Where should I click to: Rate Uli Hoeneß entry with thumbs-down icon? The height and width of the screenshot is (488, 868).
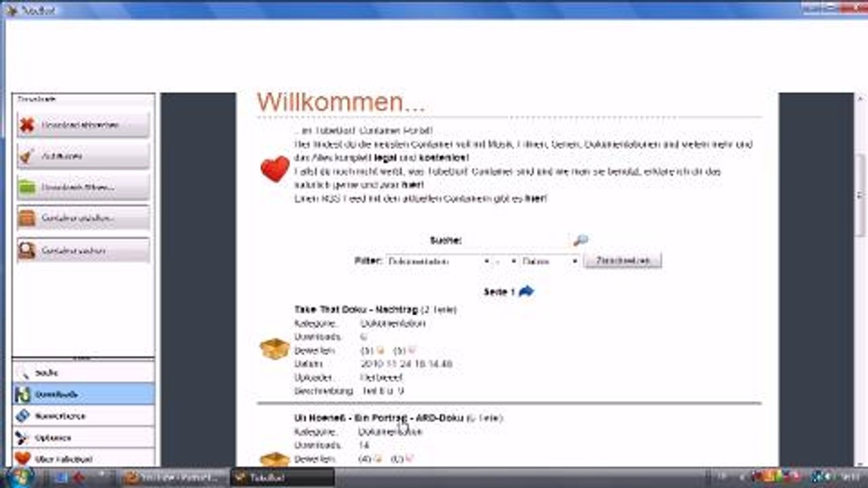click(410, 459)
